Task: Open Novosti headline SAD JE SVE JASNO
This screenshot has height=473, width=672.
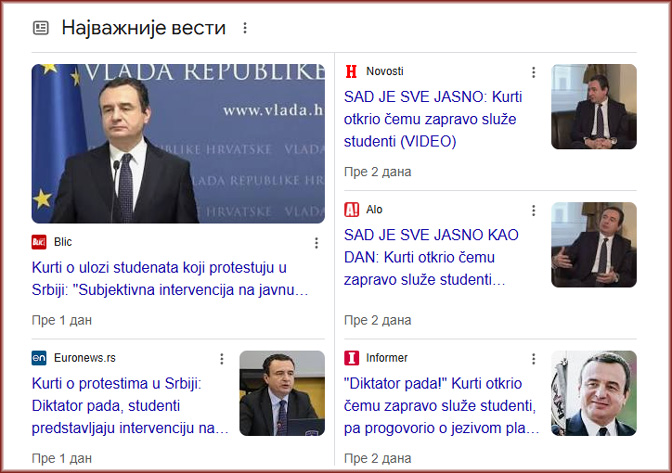Action: pyautogui.click(x=432, y=119)
